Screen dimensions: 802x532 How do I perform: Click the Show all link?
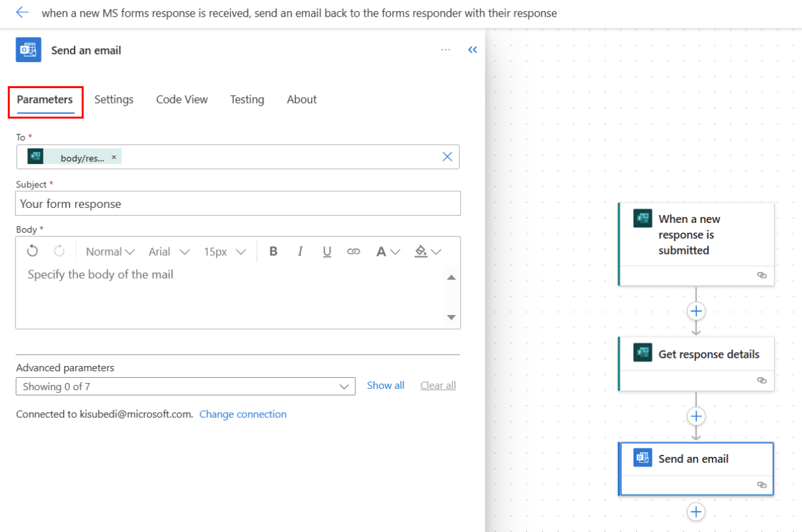pyautogui.click(x=386, y=385)
